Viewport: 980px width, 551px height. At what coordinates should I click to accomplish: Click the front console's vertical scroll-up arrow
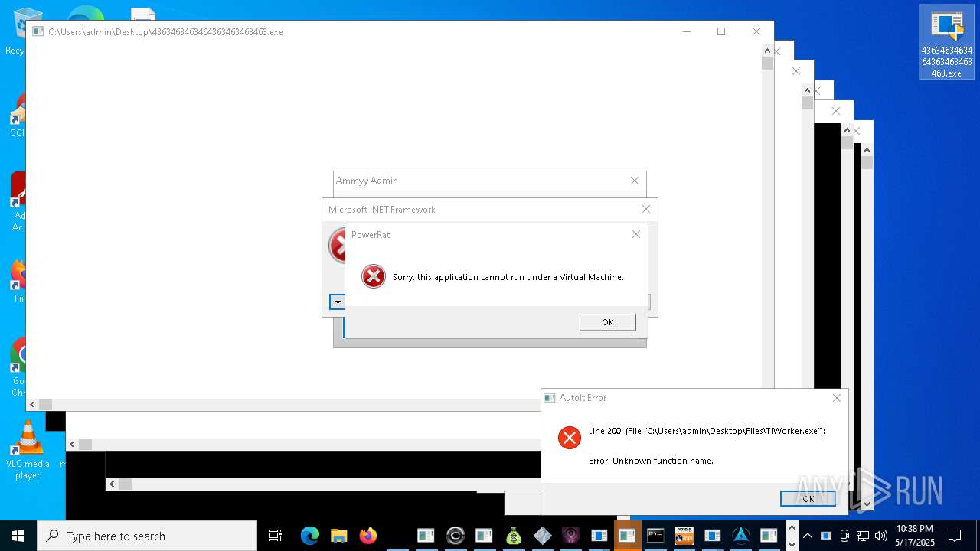pos(767,50)
